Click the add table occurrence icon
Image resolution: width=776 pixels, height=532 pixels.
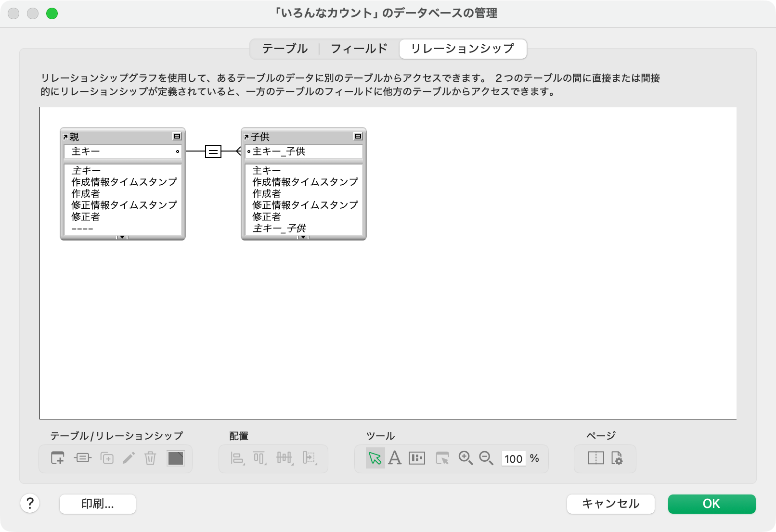[x=57, y=458]
